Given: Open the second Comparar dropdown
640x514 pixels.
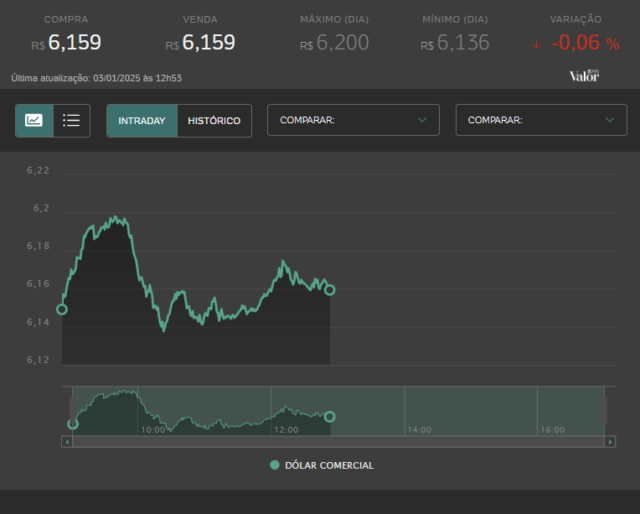Looking at the screenshot, I should (x=541, y=120).
